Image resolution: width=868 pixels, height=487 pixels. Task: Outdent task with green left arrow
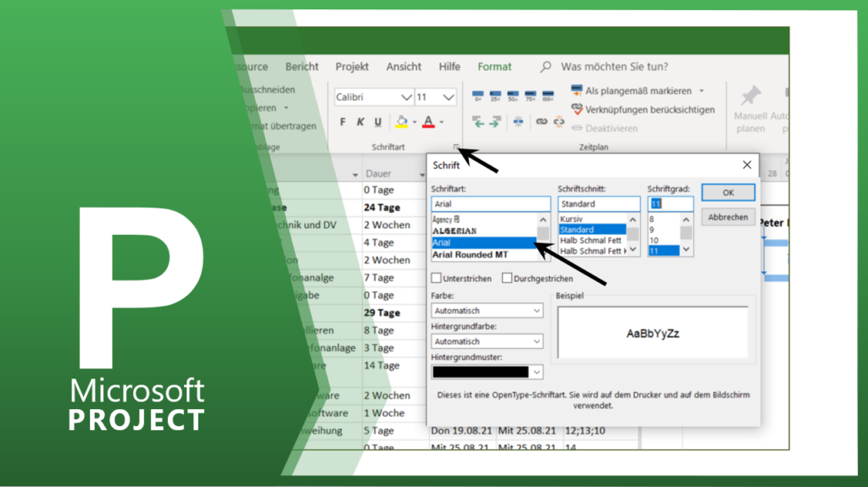click(x=478, y=122)
